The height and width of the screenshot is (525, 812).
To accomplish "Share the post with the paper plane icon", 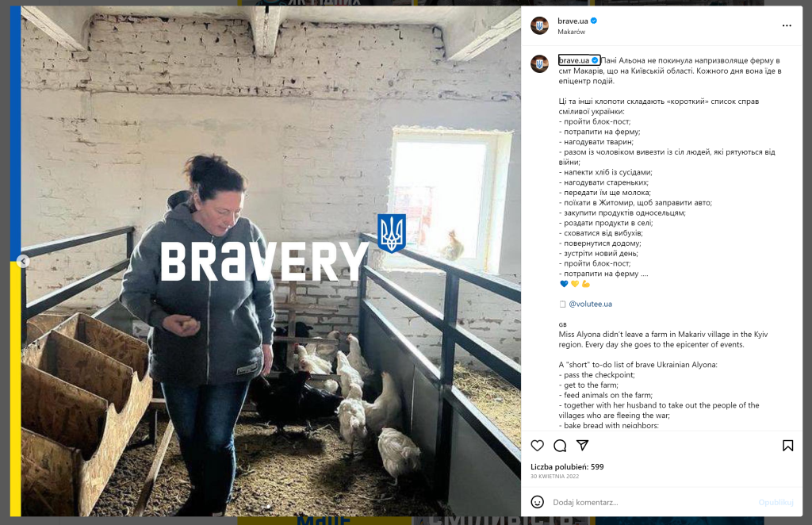I will [583, 445].
